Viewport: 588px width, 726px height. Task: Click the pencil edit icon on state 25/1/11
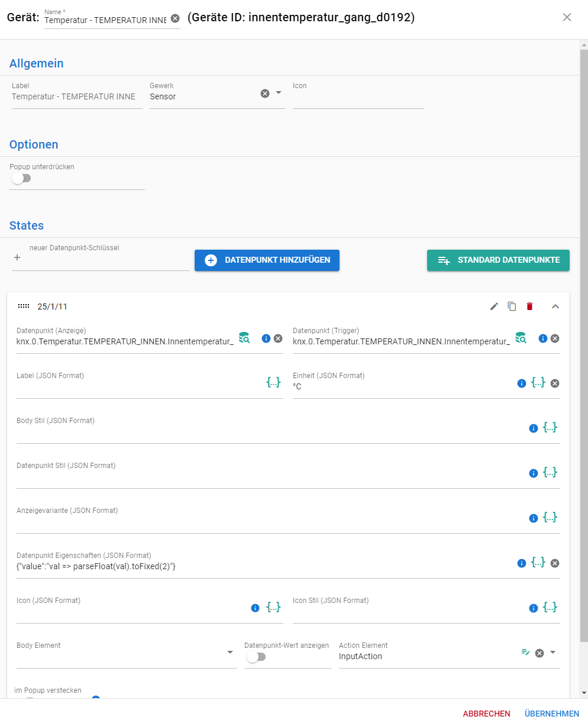pos(494,306)
